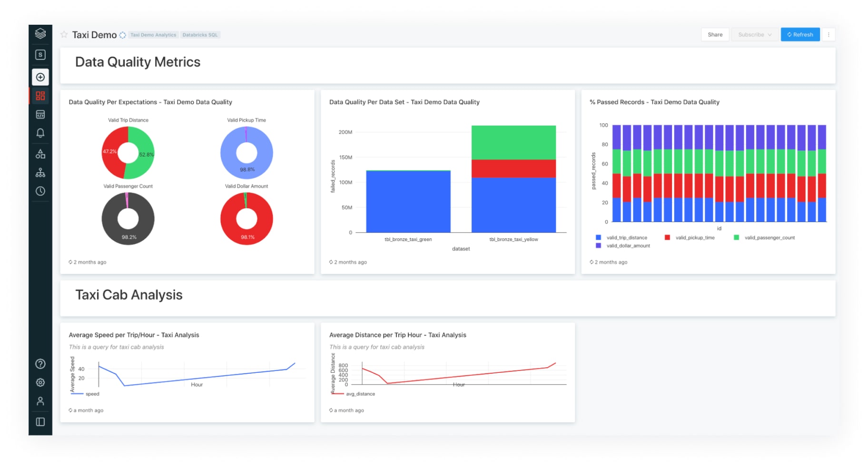Open the Subscribe dropdown
Viewport: 868px width, 468px height.
point(754,34)
